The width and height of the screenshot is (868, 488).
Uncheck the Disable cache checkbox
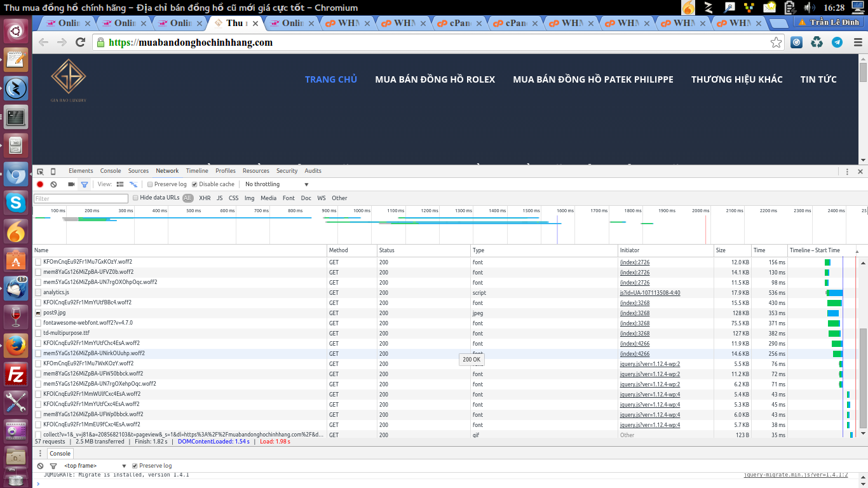coord(194,184)
